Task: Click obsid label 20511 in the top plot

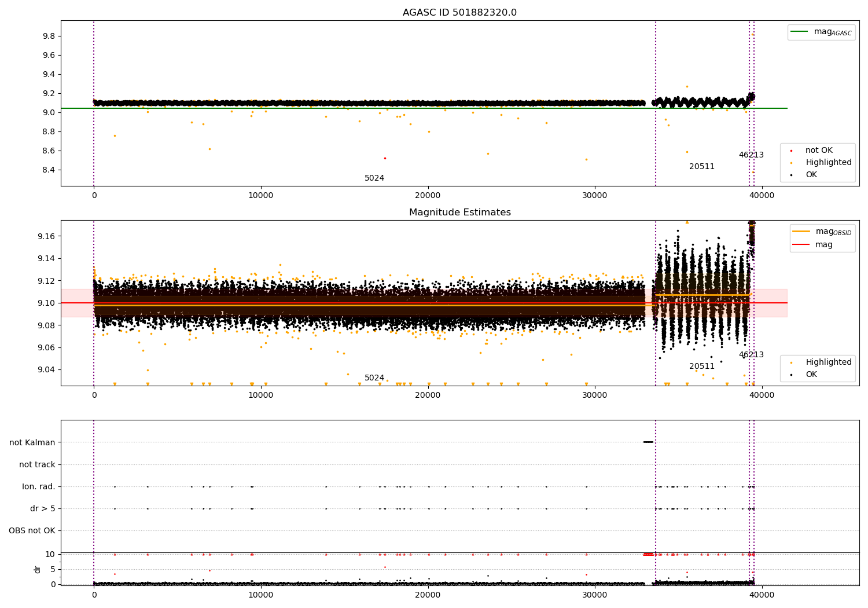Action: tap(702, 167)
